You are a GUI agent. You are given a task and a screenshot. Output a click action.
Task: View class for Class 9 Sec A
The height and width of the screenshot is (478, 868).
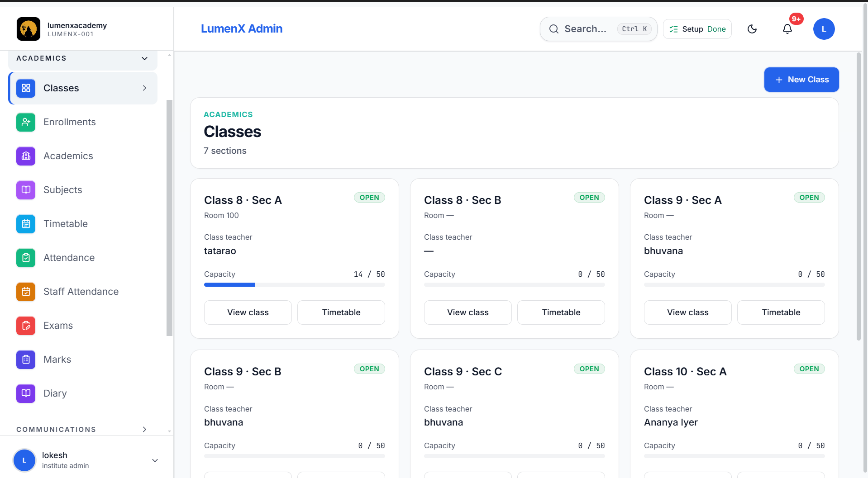688,312
